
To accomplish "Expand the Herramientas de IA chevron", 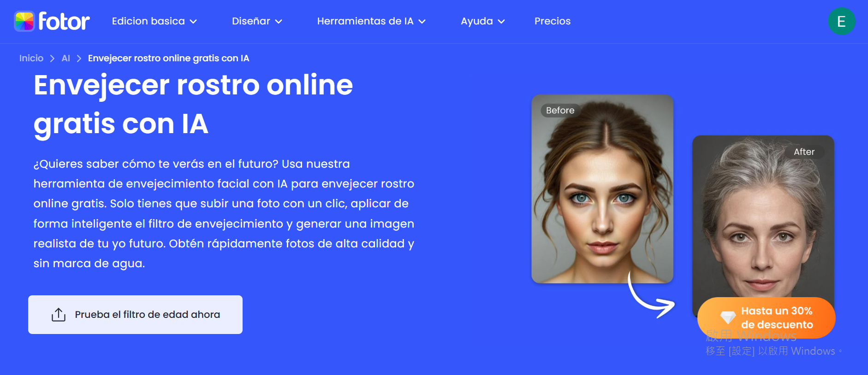I will [422, 22].
